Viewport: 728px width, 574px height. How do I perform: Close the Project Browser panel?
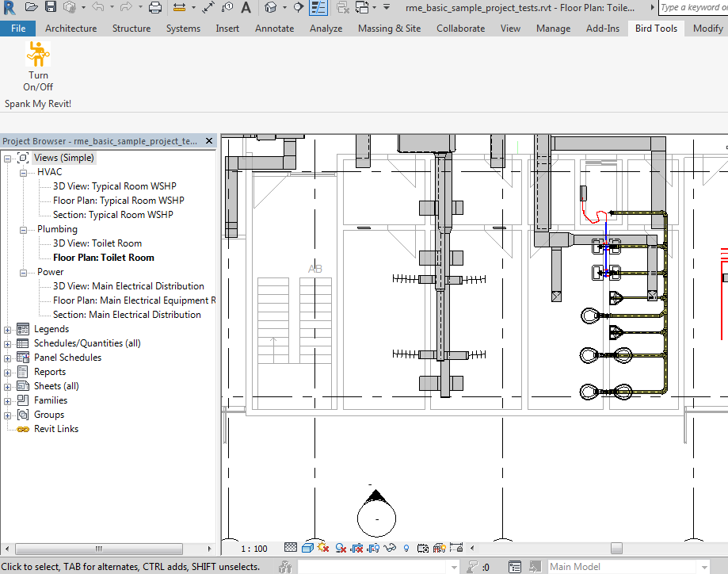click(209, 141)
